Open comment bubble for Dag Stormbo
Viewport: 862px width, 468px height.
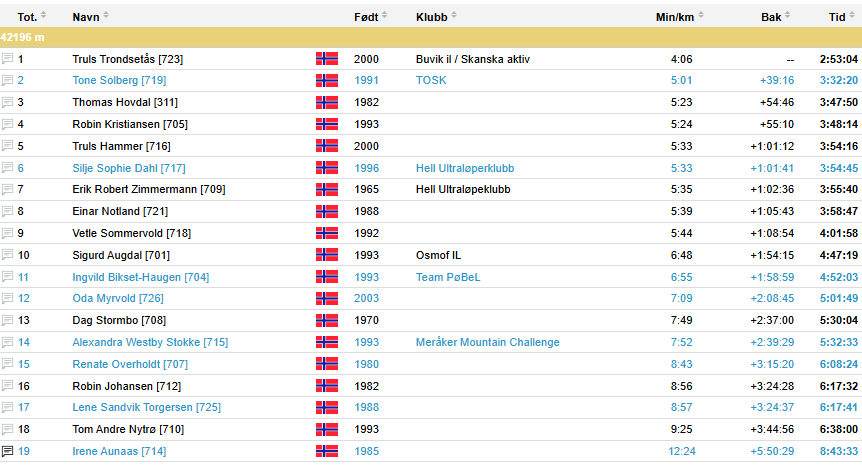8,321
